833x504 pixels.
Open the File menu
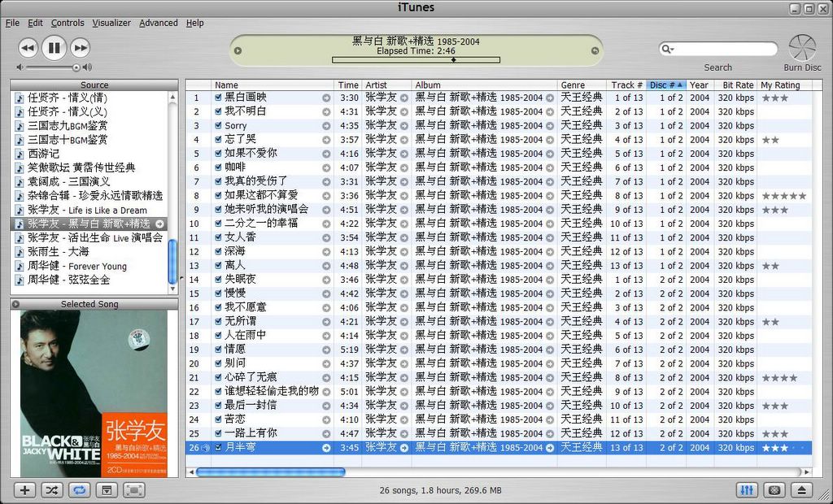click(12, 23)
